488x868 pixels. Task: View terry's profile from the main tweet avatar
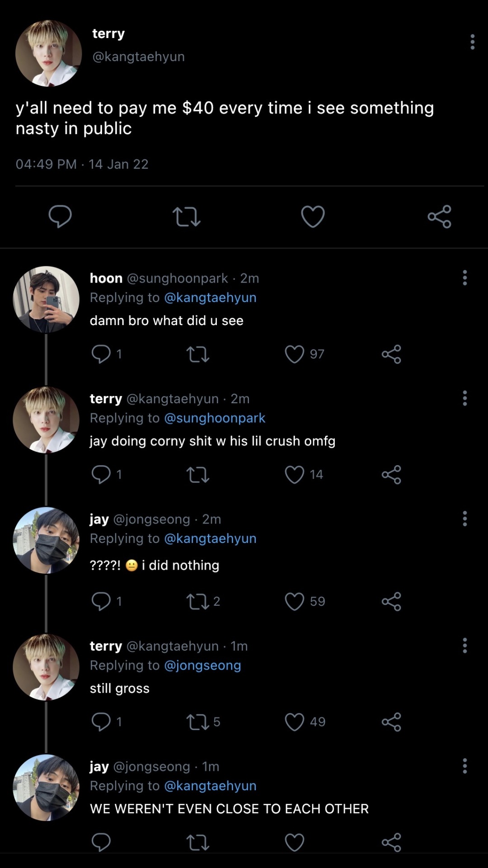coord(48,53)
